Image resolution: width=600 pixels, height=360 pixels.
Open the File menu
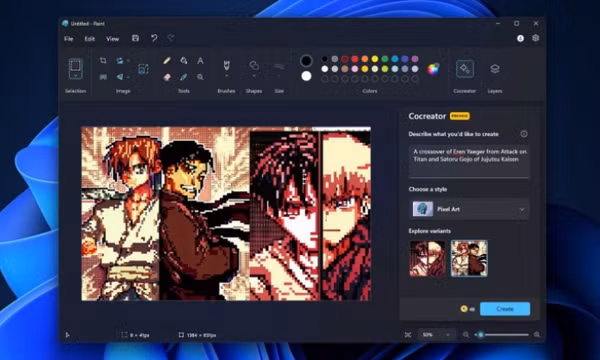69,39
